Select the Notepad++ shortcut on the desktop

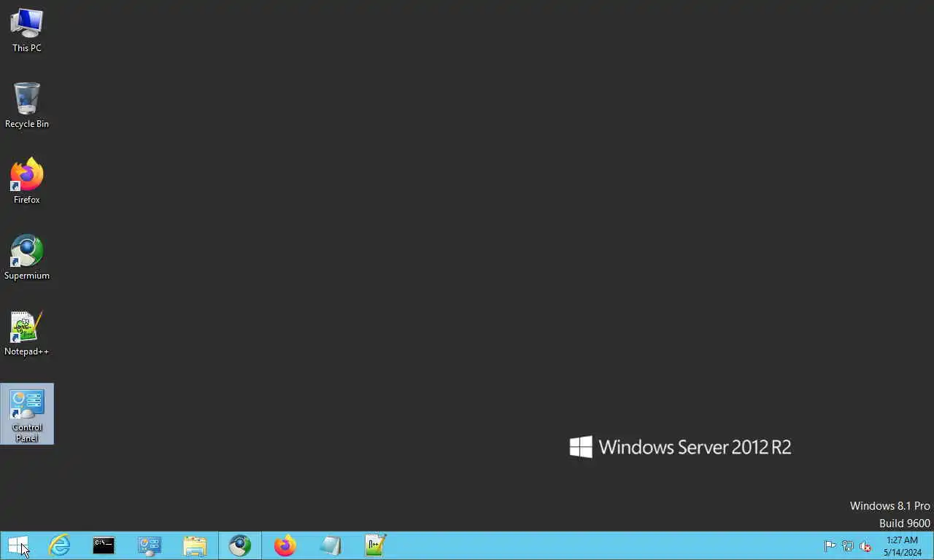tap(27, 334)
